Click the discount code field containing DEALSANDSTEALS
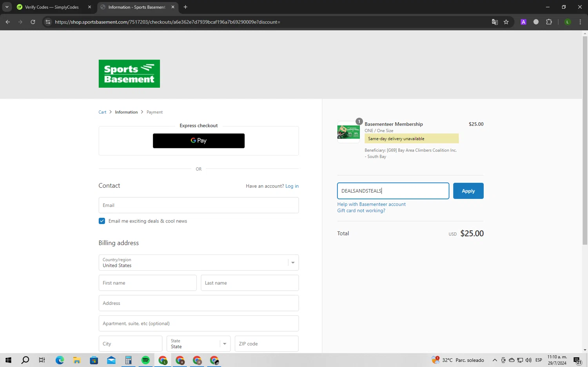This screenshot has height=367, width=588. click(393, 191)
